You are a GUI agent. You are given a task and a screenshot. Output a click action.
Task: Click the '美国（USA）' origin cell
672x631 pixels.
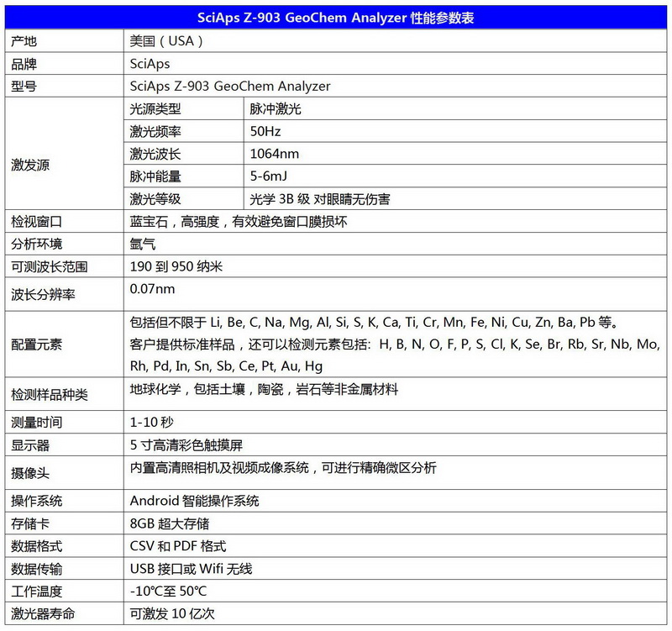click(167, 41)
